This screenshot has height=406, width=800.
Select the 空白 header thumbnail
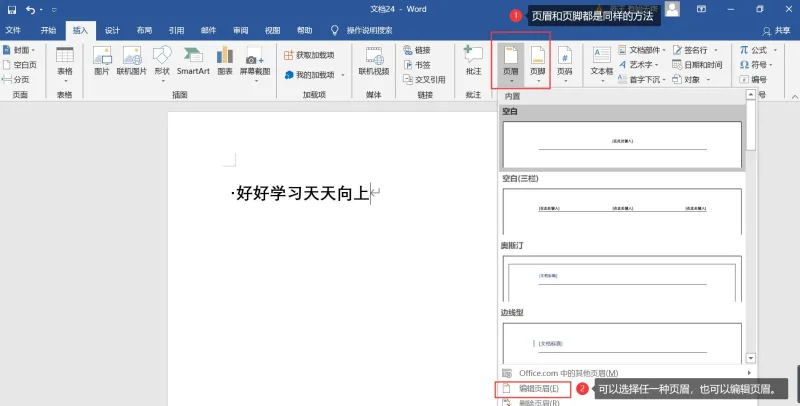click(622, 144)
